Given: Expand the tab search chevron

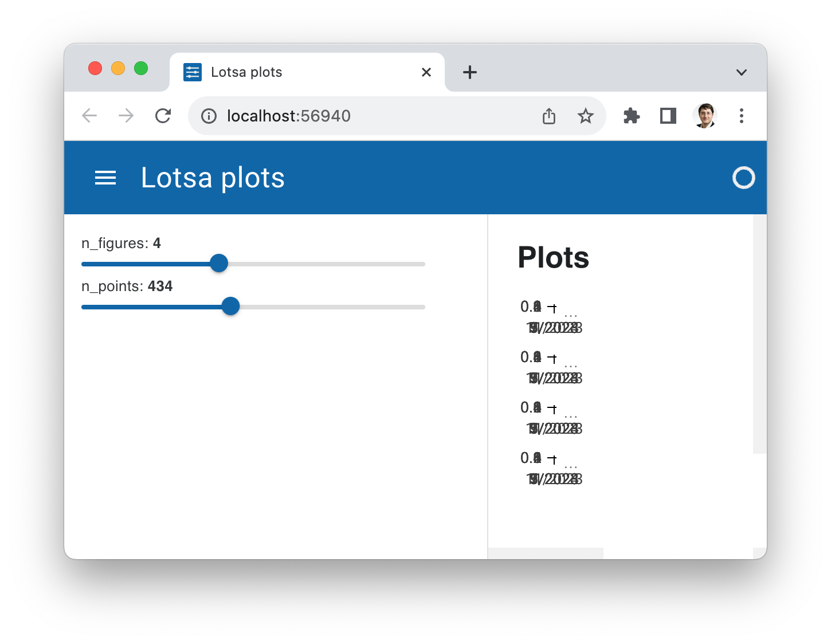Looking at the screenshot, I should 742,72.
